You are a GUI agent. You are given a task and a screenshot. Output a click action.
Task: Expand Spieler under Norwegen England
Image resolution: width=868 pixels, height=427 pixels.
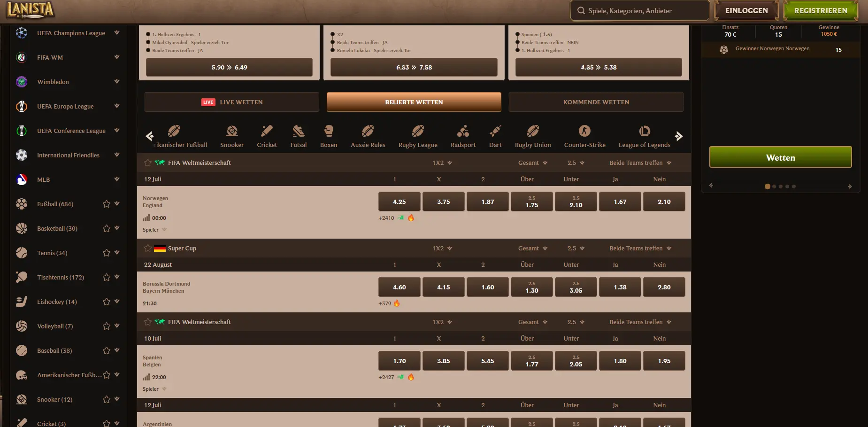click(154, 230)
